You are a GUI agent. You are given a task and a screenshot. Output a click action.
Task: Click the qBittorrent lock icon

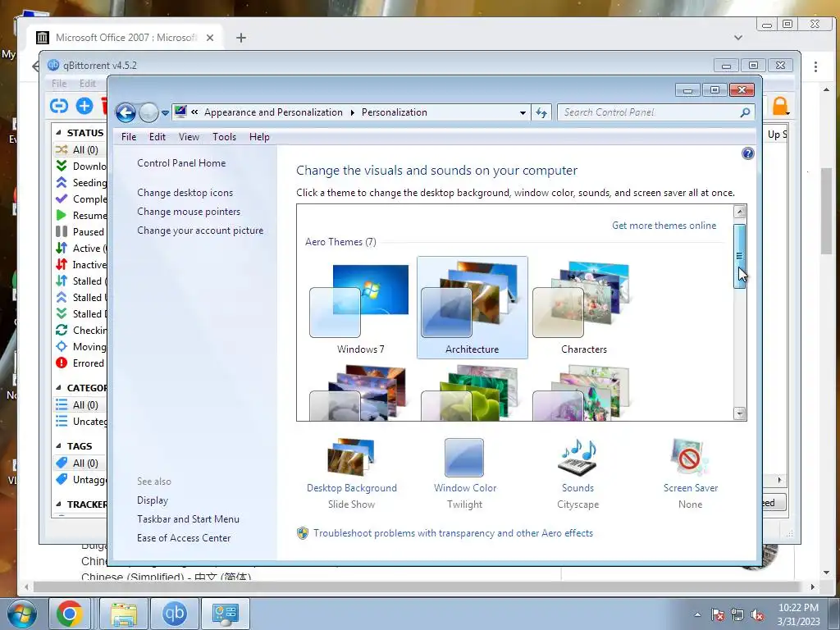(x=780, y=106)
